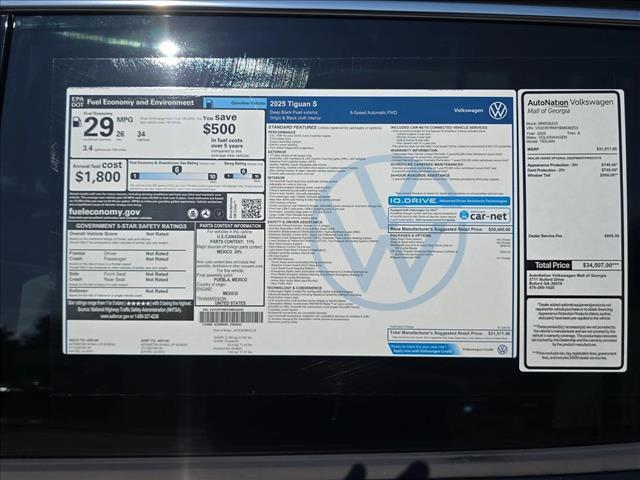Click the small Volkswagen logo at sticker bottom
This screenshot has height=480, width=640.
tap(502, 350)
